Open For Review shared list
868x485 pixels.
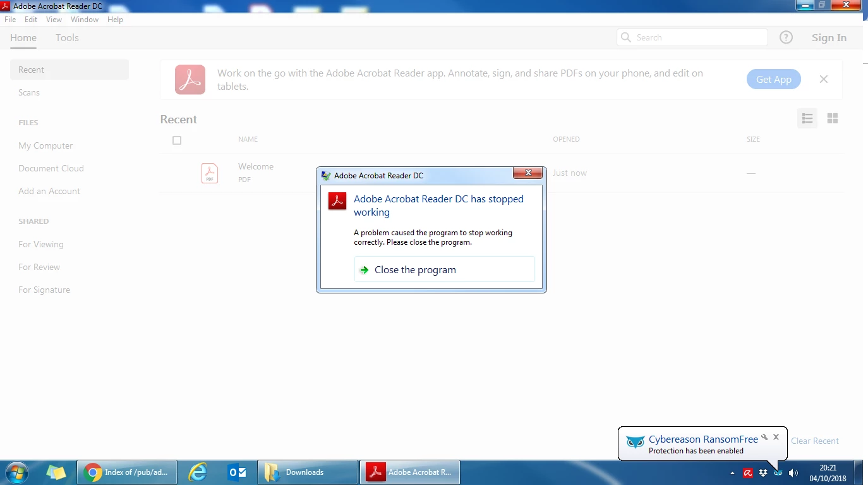point(39,267)
